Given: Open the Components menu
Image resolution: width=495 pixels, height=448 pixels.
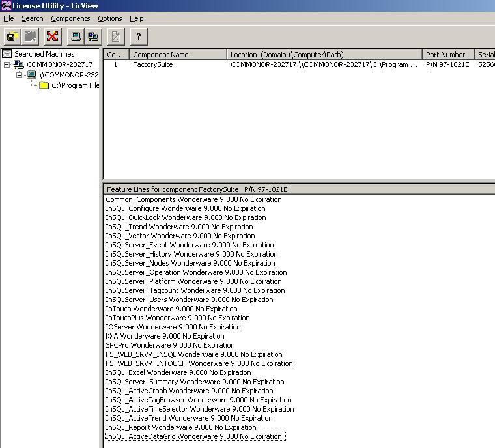Looking at the screenshot, I should tap(70, 18).
